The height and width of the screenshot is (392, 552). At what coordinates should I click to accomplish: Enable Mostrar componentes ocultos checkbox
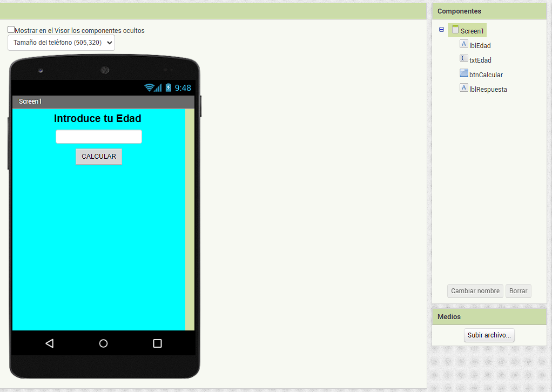coord(11,30)
